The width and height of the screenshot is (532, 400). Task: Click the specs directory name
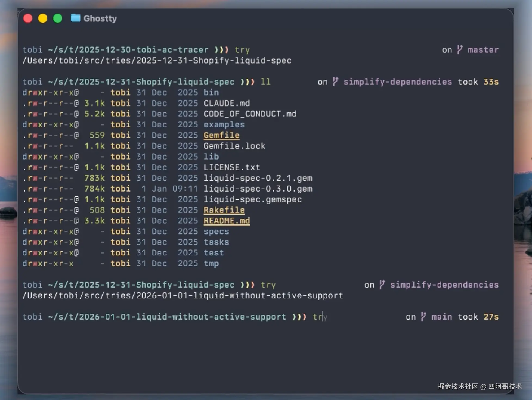[x=216, y=231]
